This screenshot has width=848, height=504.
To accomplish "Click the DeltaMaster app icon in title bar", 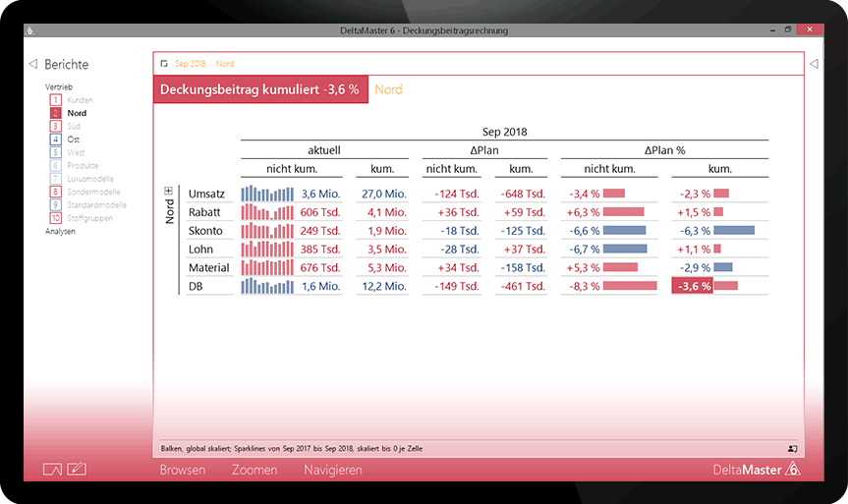I will 29,30.
